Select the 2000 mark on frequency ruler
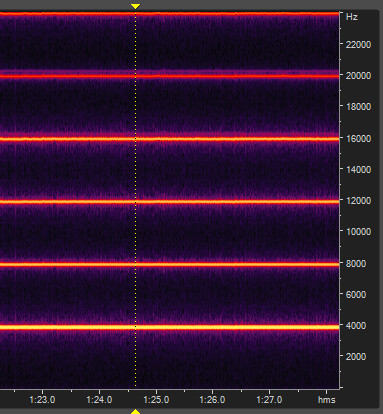The height and width of the screenshot is (414, 383). 356,357
